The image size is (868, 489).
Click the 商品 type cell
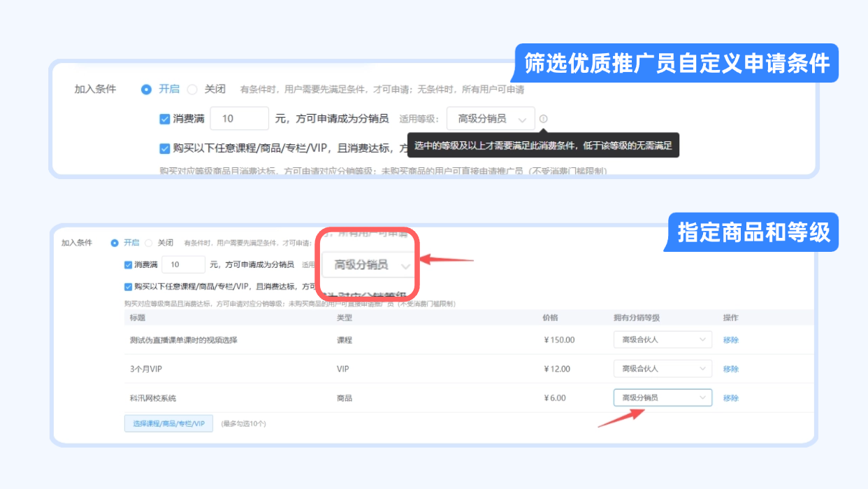[345, 398]
